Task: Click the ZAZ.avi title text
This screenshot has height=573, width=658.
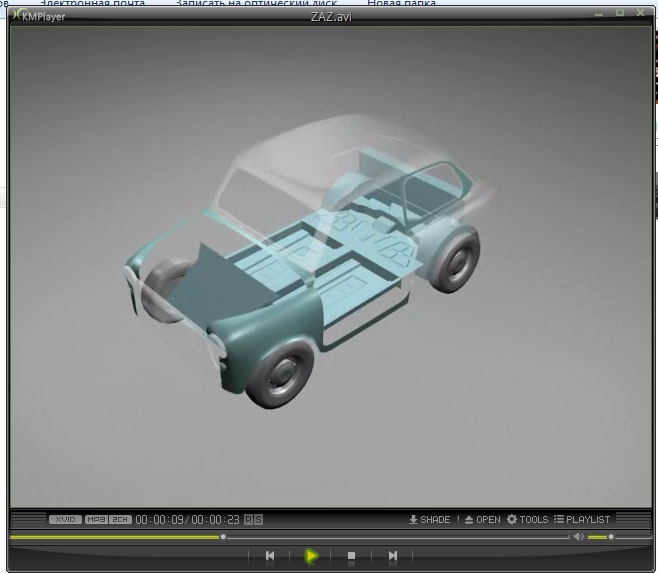Action: (329, 16)
